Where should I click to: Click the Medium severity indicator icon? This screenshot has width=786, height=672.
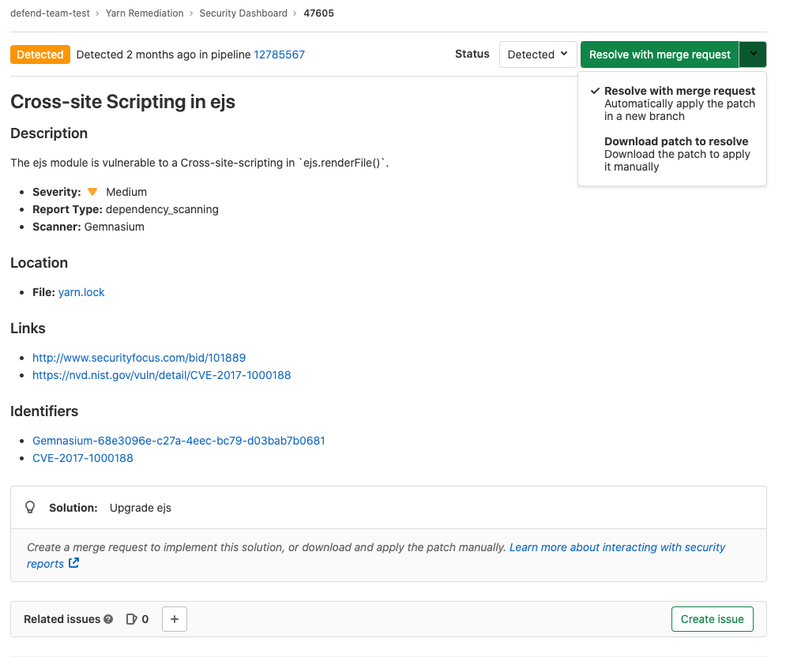coord(92,191)
